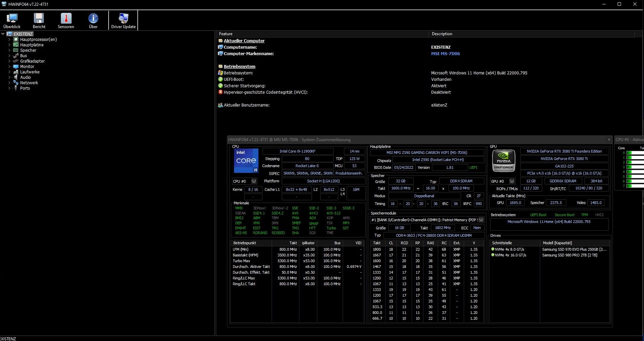This screenshot has height=341, width=644.
Task: Click the NVIDIA GeForce logo
Action: (504, 161)
